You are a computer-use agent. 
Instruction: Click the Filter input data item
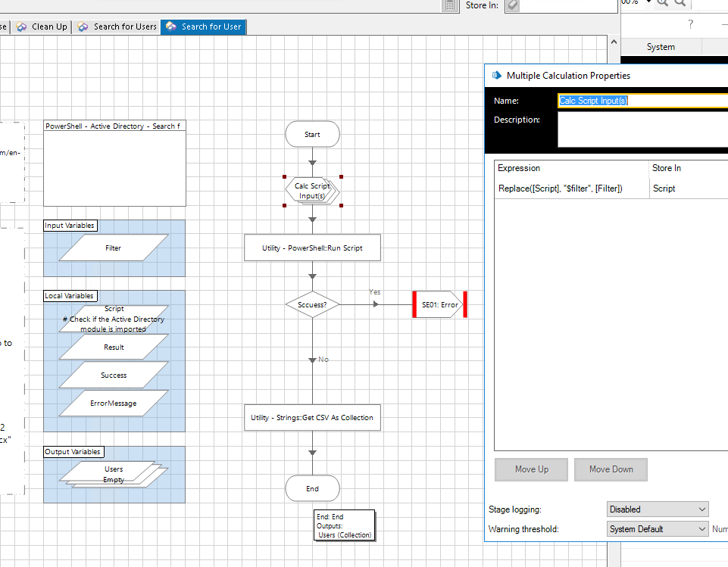click(114, 248)
